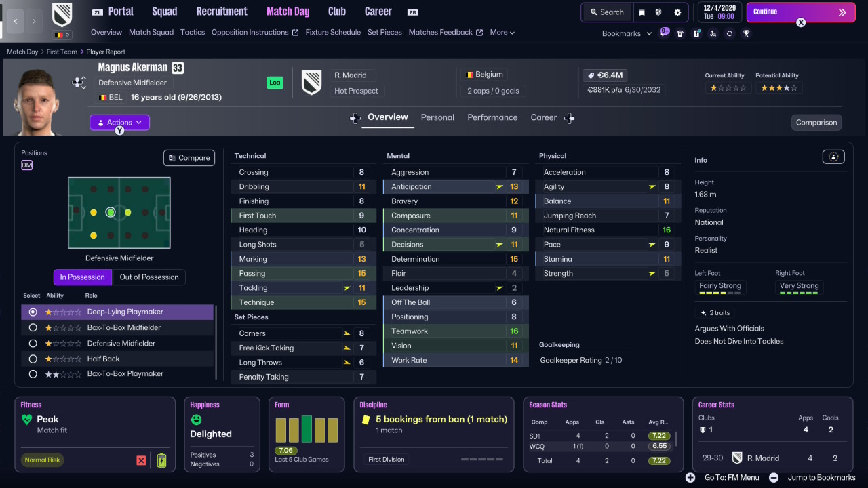Open the bookmark icon in top bar

(642, 12)
